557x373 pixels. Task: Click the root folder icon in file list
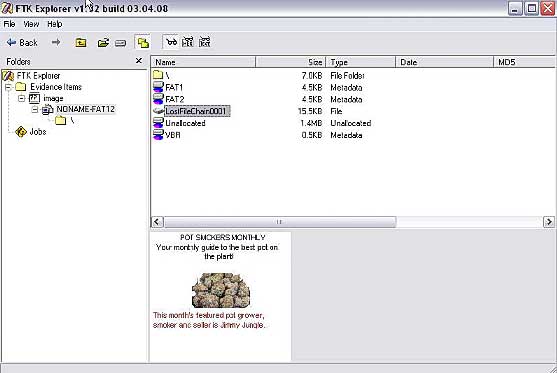point(158,75)
